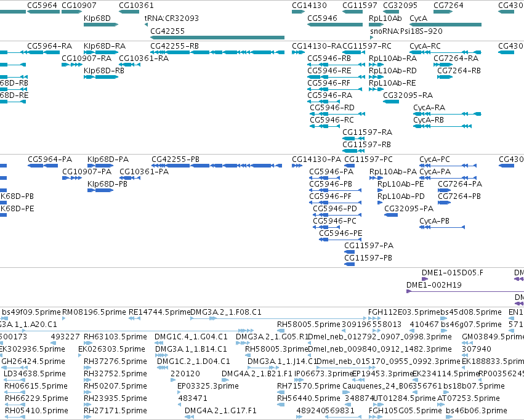Click the CG5946-RE transcript label
The height and width of the screenshot is (420, 524).
(x=329, y=70)
